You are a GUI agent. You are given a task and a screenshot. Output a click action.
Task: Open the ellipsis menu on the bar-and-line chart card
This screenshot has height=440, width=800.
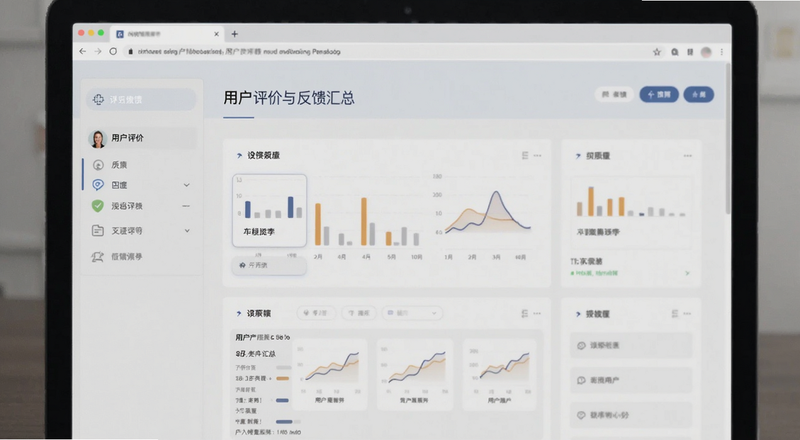pyautogui.click(x=537, y=155)
